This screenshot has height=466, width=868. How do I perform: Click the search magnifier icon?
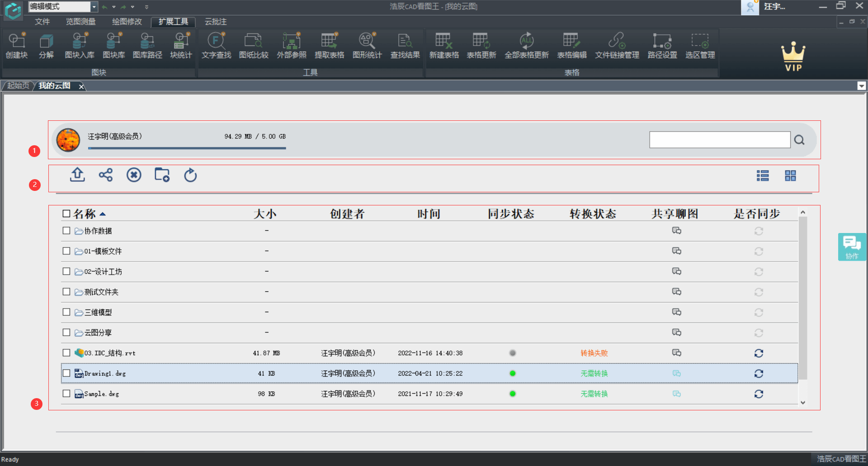click(x=799, y=140)
